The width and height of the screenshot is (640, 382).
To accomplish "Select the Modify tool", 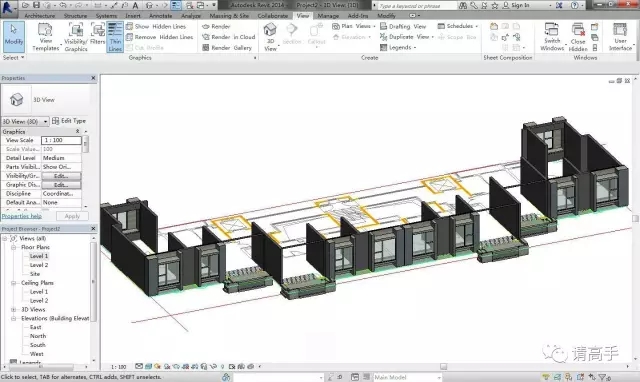I will [x=14, y=36].
